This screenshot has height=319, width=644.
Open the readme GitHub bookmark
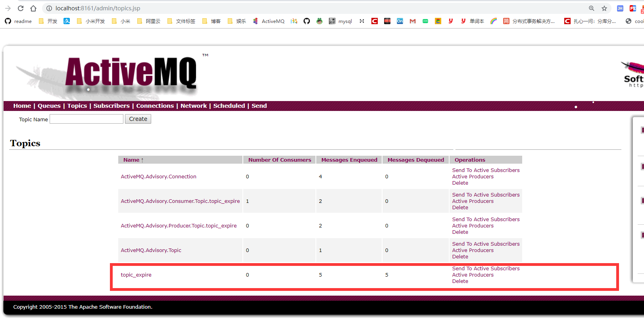[x=18, y=21]
